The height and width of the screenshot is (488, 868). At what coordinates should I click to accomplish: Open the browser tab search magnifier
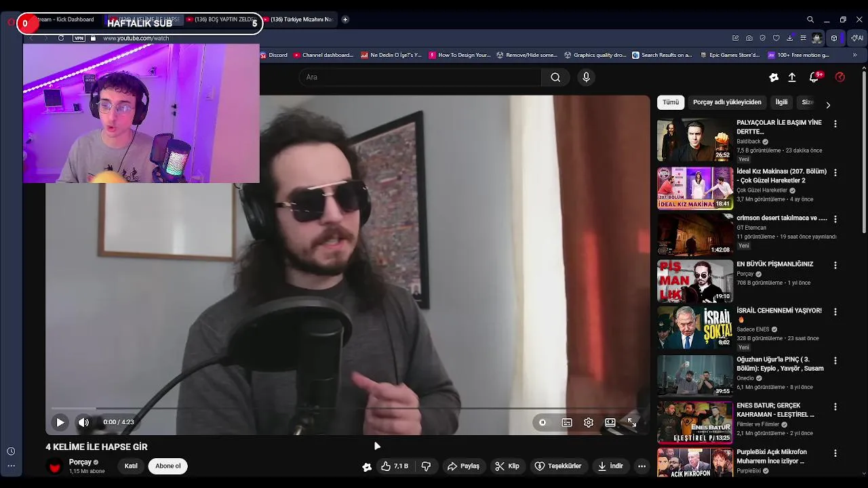pyautogui.click(x=810, y=20)
